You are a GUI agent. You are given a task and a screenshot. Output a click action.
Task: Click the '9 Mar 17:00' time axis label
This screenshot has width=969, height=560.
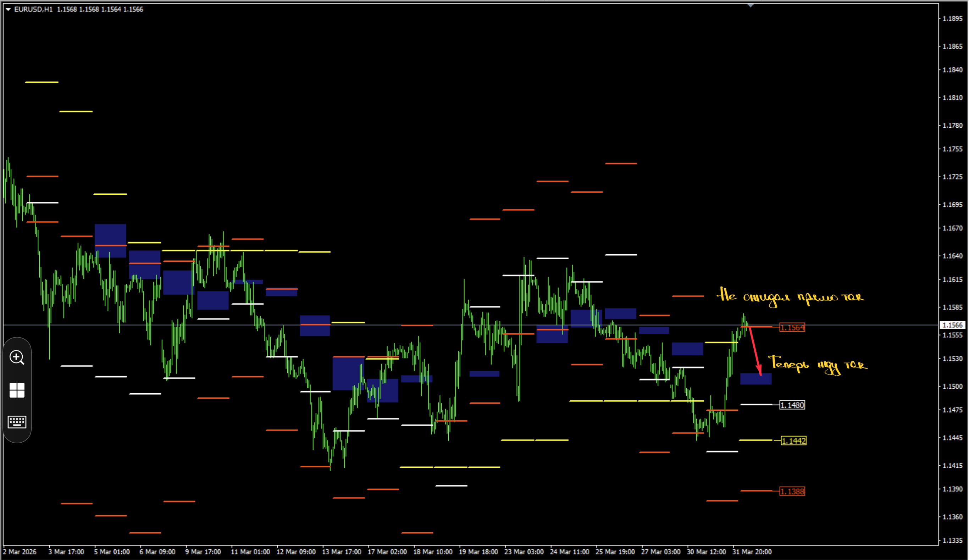tap(203, 552)
